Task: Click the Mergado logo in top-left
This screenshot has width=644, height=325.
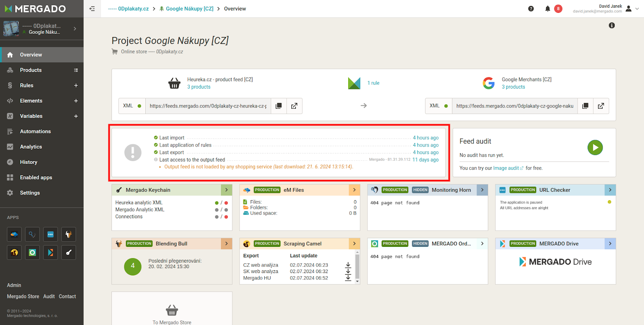Action: point(35,8)
